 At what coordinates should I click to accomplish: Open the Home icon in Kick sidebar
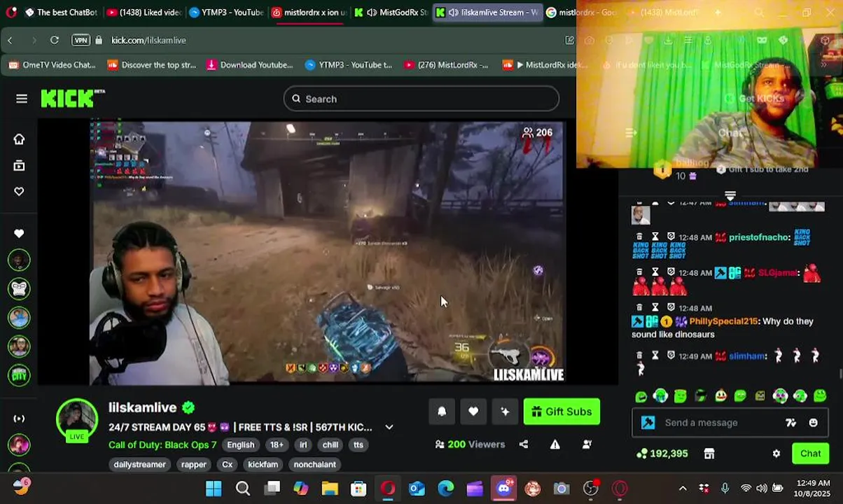coord(19,139)
